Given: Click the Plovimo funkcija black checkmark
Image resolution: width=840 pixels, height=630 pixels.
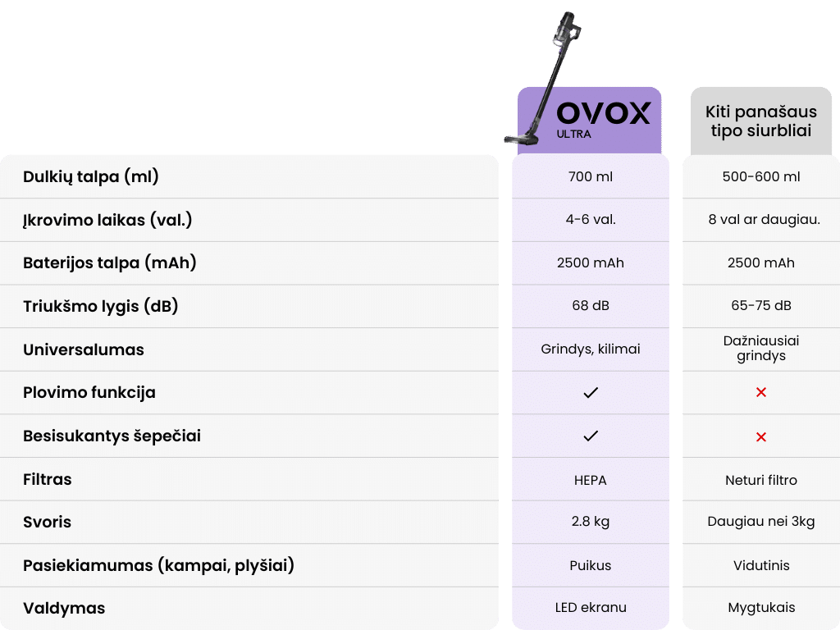Looking at the screenshot, I should point(590,393).
